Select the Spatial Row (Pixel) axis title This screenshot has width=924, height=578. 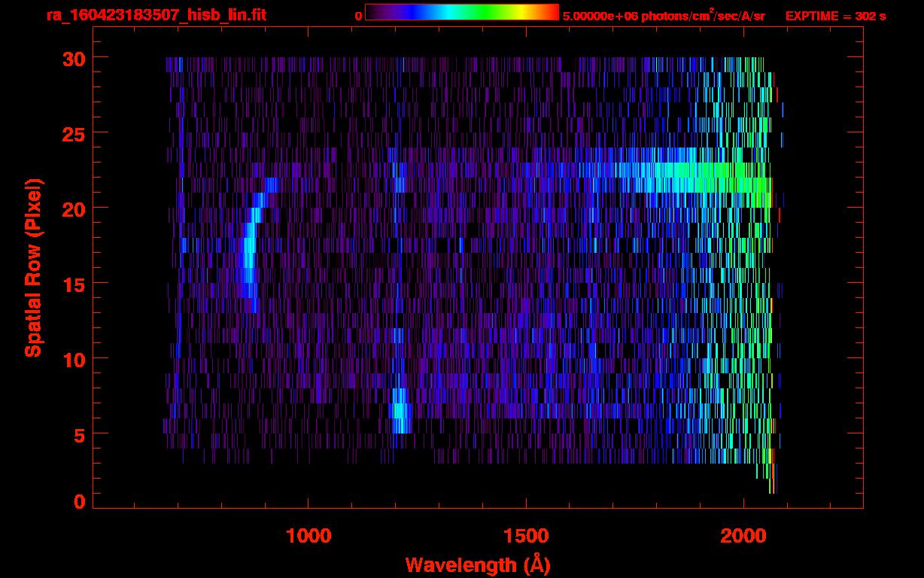[33, 268]
